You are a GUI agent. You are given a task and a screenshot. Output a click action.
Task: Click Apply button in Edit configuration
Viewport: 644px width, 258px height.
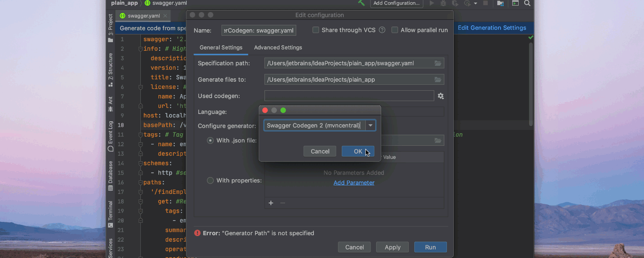(x=392, y=247)
